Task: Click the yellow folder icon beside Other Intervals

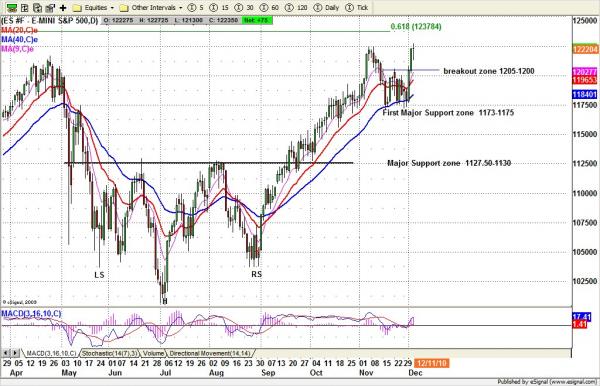Action: click(x=124, y=8)
